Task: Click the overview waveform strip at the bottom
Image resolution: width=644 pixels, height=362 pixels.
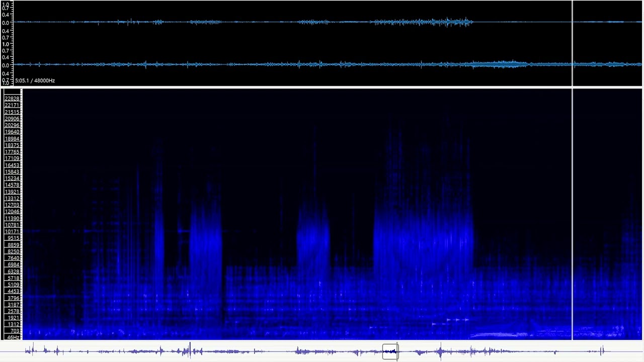Action: point(322,351)
